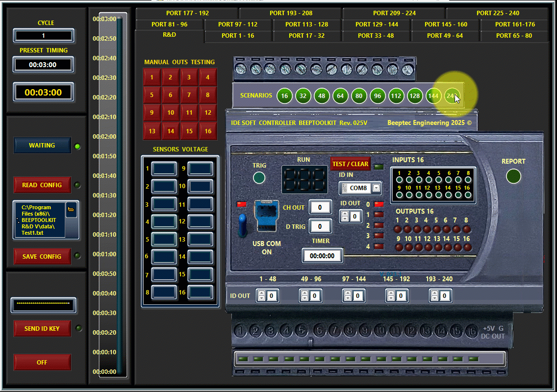Click the WAITING status green LED
The image size is (557, 392).
(x=77, y=147)
